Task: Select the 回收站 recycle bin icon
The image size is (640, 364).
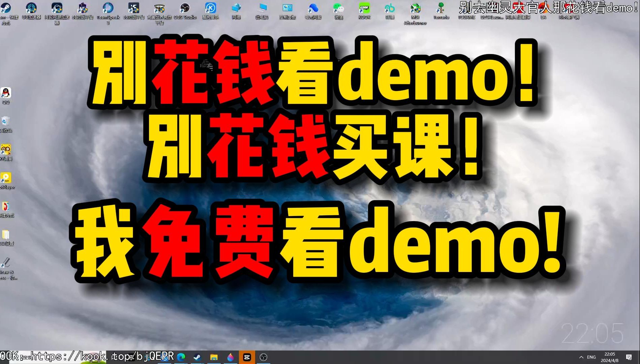Action: click(x=6, y=124)
